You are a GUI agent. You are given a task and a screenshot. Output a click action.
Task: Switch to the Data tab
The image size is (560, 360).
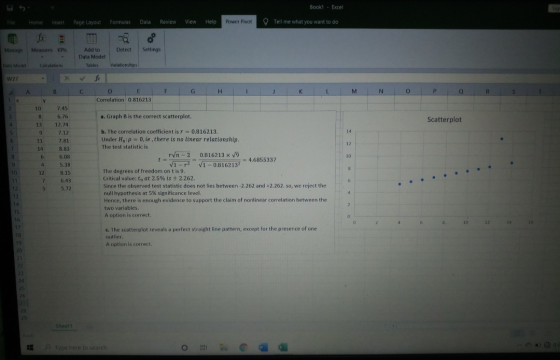(145, 22)
